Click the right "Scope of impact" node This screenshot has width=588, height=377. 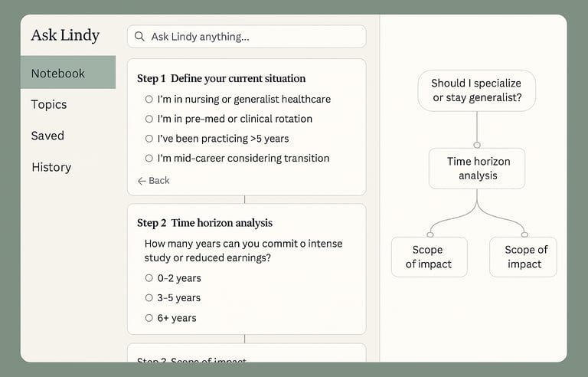(524, 257)
